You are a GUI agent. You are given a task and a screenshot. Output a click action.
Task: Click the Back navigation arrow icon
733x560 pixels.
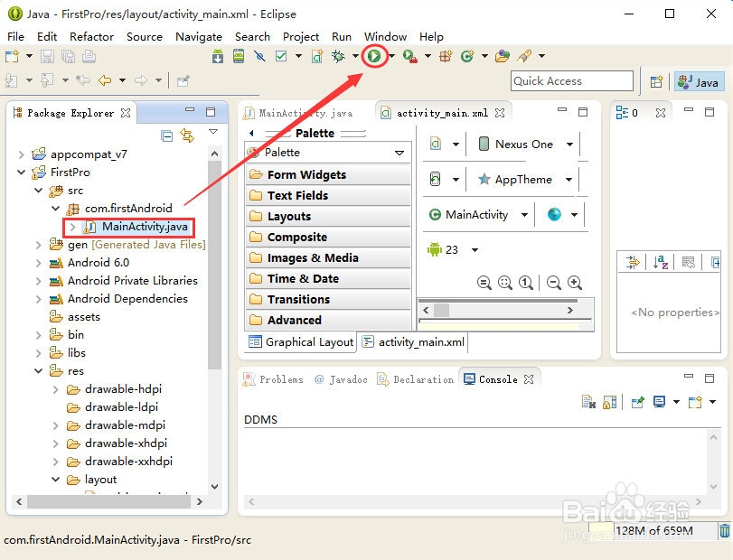[105, 80]
